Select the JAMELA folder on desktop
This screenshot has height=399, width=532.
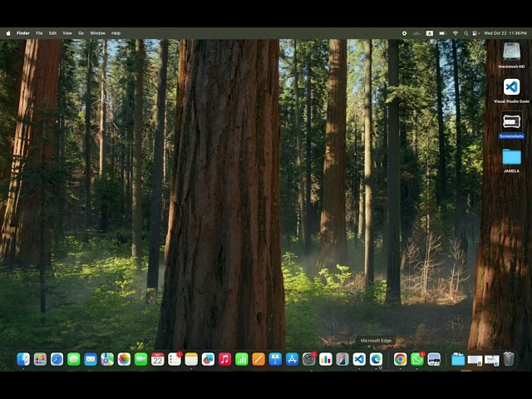click(511, 157)
